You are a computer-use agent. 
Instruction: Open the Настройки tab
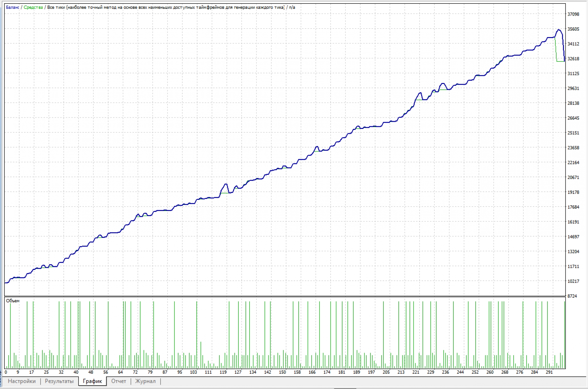click(x=22, y=381)
